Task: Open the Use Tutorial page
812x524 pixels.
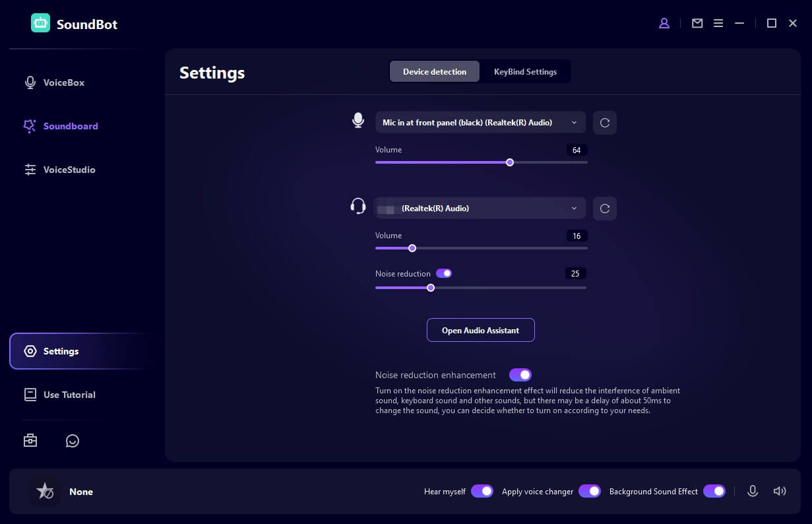Action: pos(69,395)
